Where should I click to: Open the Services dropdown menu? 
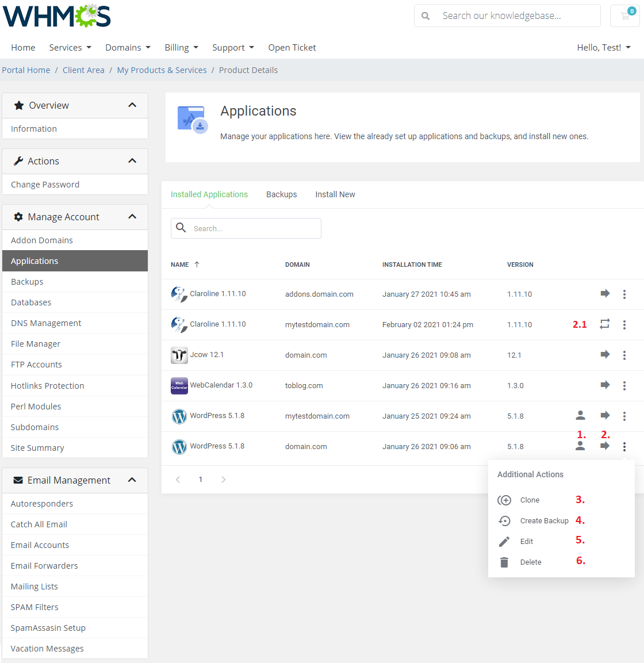(x=70, y=47)
